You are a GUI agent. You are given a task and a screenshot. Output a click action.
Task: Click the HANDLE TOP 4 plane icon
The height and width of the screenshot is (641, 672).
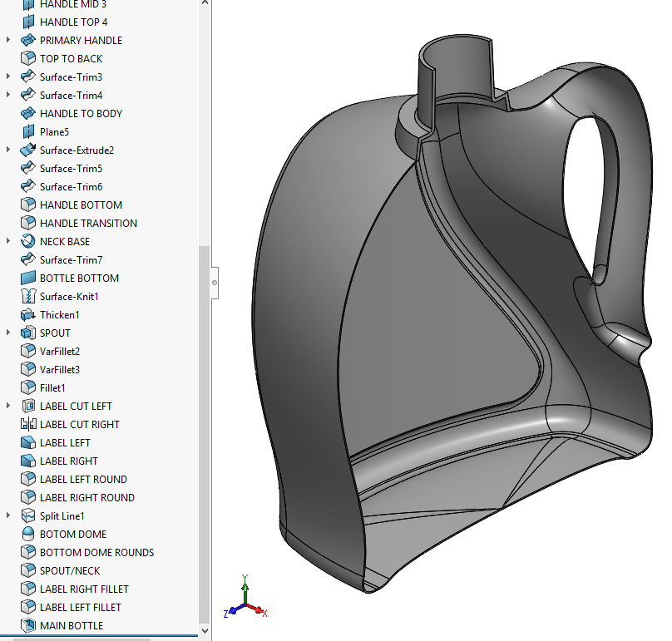[x=27, y=22]
